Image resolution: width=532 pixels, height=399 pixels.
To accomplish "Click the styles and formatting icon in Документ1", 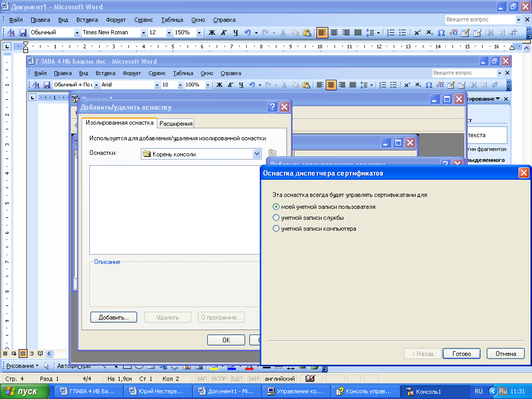I will click(x=11, y=33).
